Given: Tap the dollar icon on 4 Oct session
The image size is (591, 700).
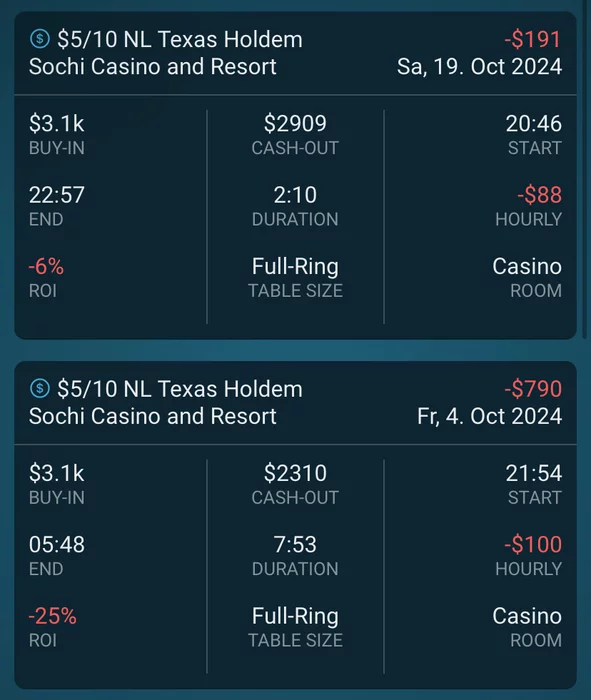Looking at the screenshot, I should click(x=40, y=388).
